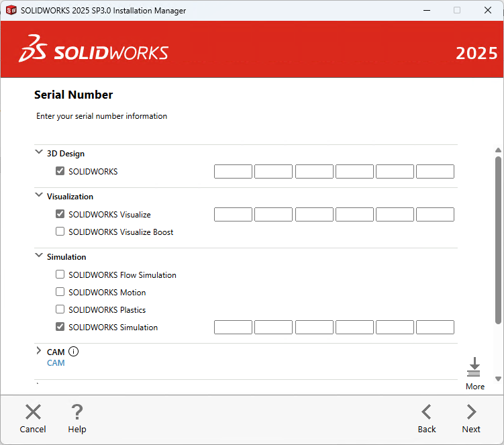Click the SW app icon in title bar

pos(11,11)
